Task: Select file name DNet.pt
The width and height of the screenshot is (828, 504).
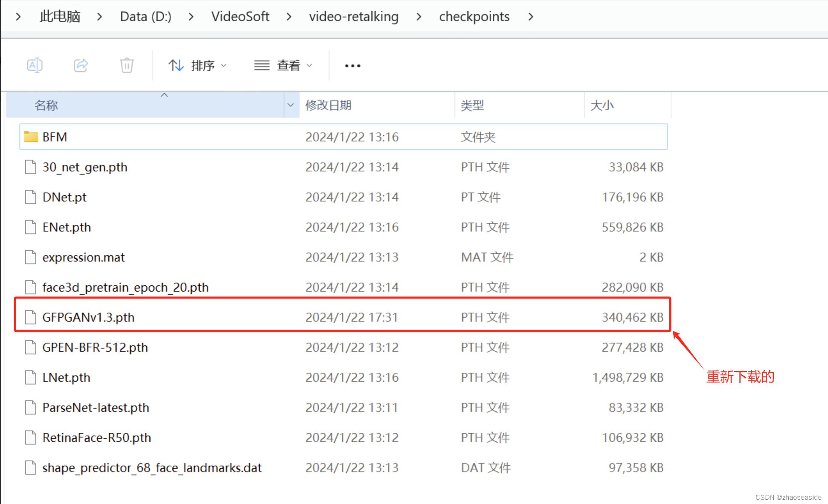Action: tap(64, 197)
